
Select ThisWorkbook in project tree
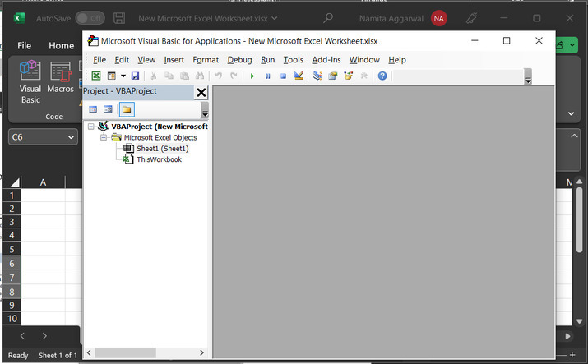pyautogui.click(x=159, y=159)
